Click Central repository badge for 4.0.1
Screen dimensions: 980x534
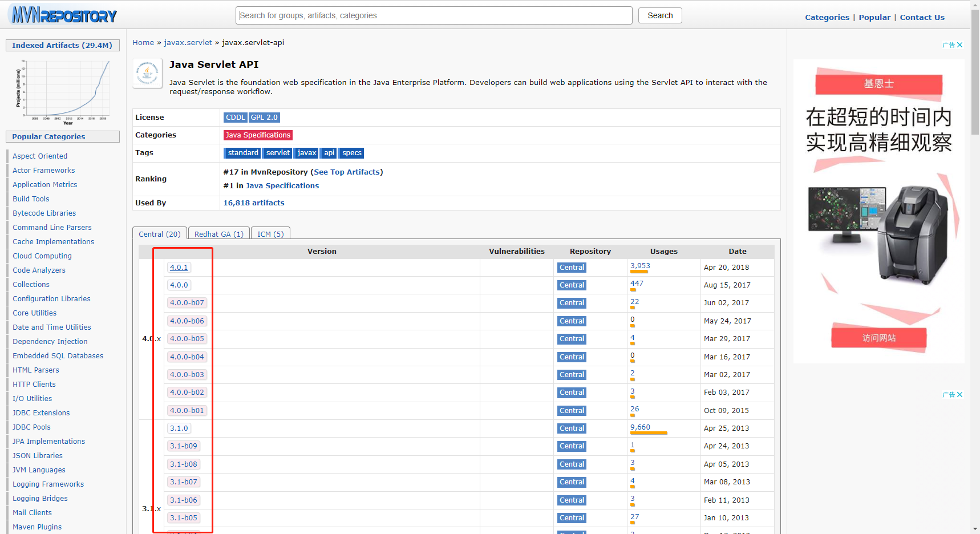(572, 268)
